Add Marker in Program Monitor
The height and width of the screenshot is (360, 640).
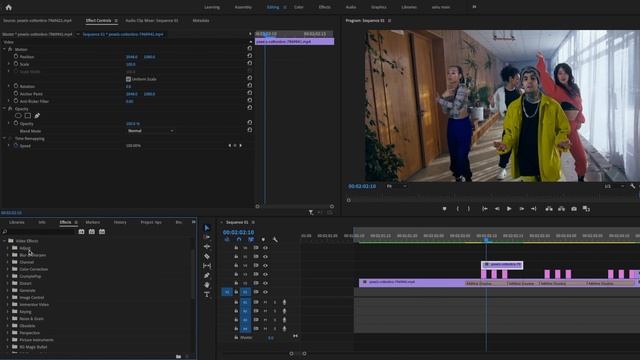[x=444, y=209]
